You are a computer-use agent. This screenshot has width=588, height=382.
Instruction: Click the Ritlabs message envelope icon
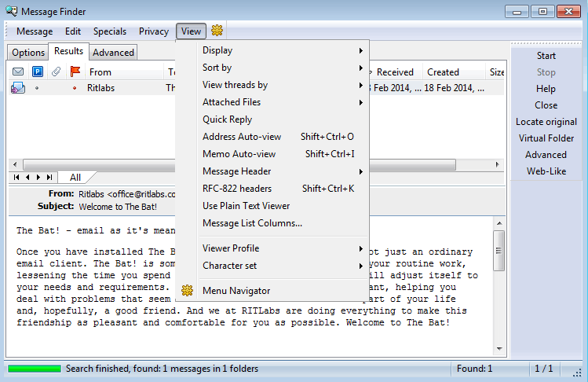coord(18,88)
